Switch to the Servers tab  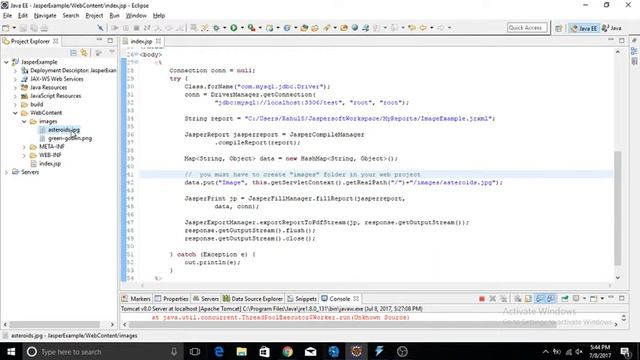coord(206,299)
